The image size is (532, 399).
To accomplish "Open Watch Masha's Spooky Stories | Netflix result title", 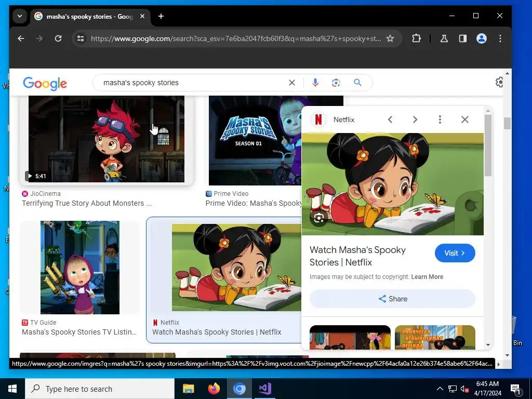I will click(x=217, y=332).
